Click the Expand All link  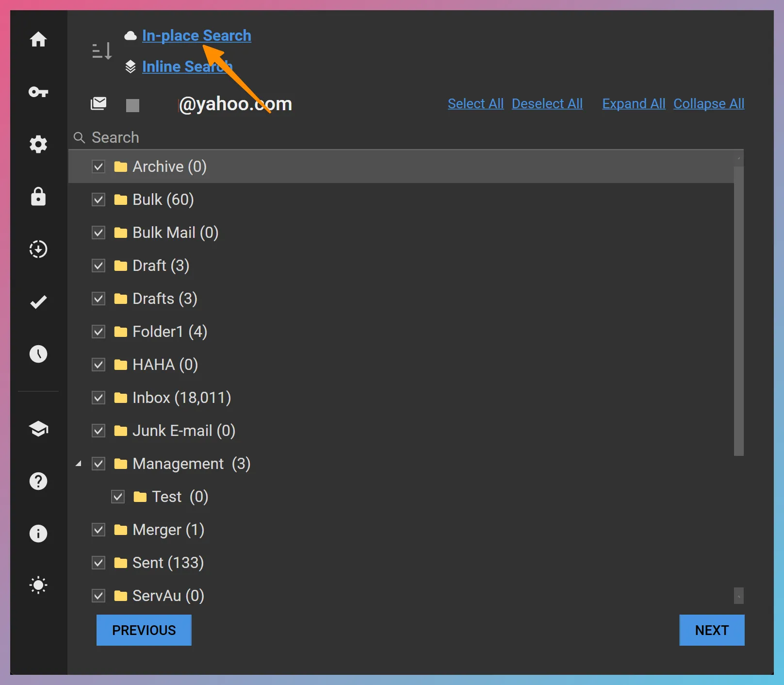coord(634,103)
